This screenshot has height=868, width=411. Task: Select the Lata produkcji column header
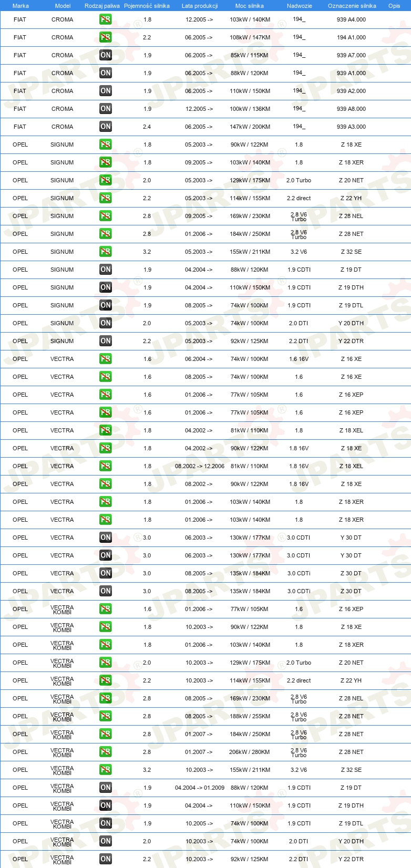click(x=200, y=6)
